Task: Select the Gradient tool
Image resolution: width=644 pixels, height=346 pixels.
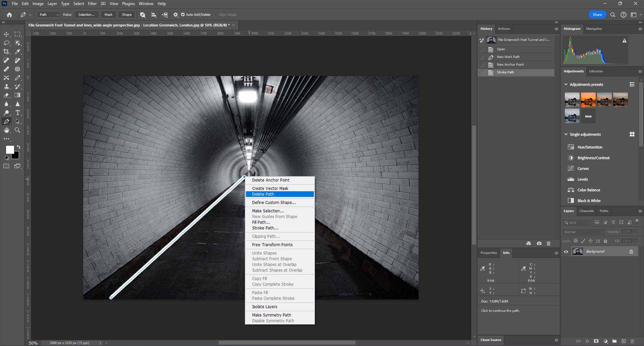Action: (x=18, y=95)
